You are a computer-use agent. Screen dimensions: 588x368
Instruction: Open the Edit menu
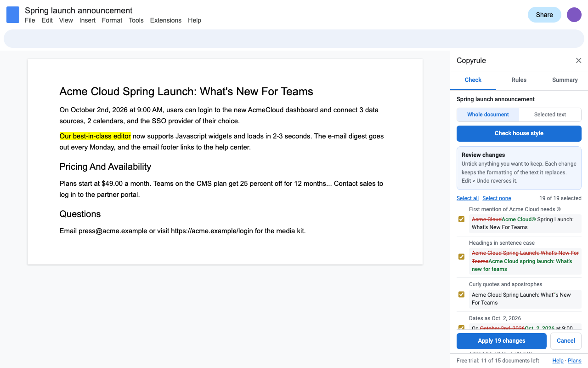[47, 20]
